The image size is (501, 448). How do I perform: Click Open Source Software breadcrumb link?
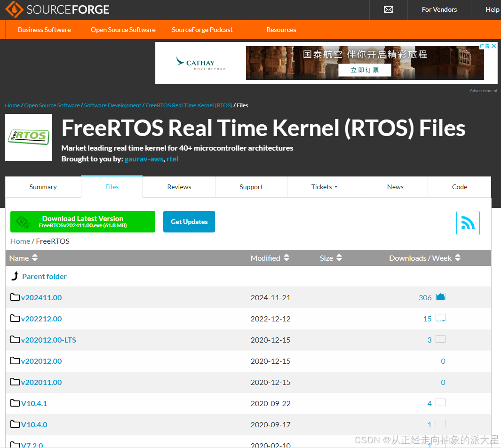coord(52,105)
